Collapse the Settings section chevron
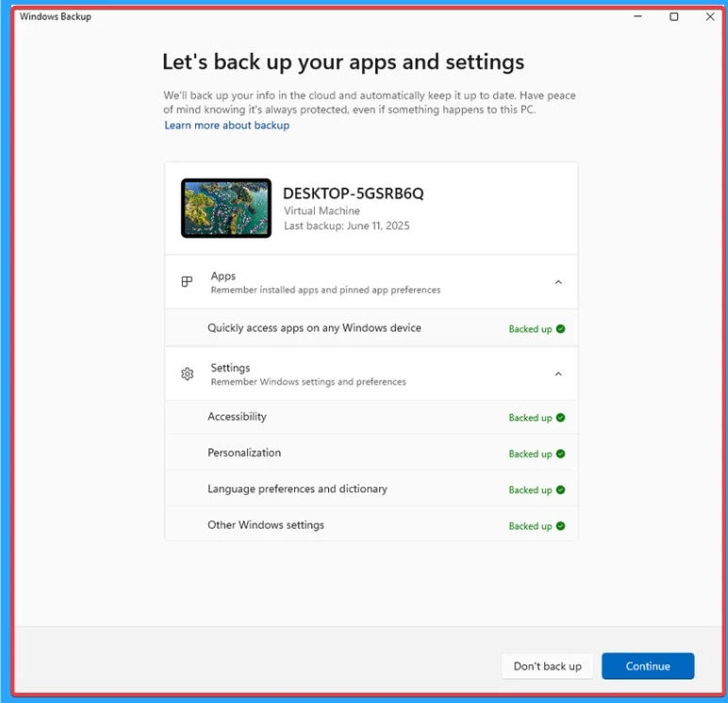This screenshot has width=728, height=703. (558, 374)
